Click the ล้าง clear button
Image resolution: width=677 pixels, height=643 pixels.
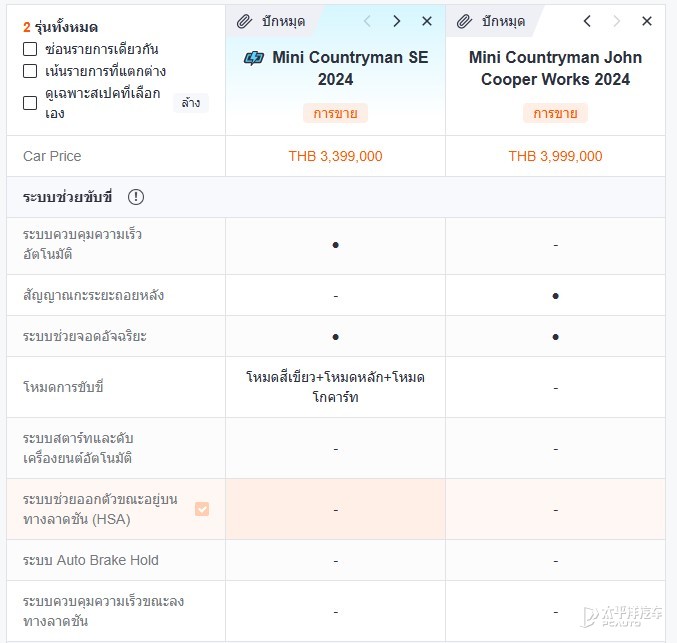[x=191, y=103]
